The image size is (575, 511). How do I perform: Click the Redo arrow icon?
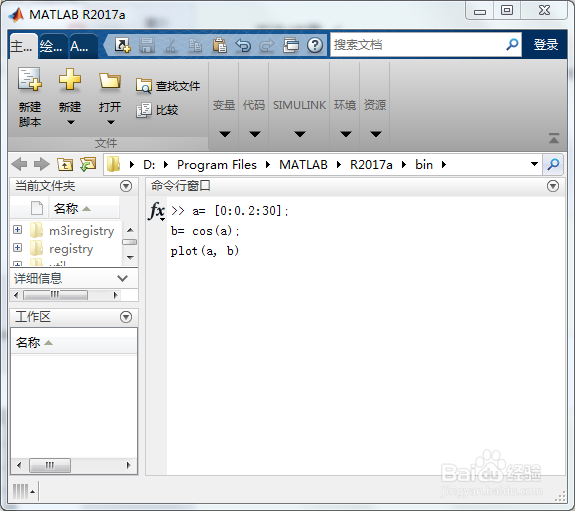[x=267, y=45]
